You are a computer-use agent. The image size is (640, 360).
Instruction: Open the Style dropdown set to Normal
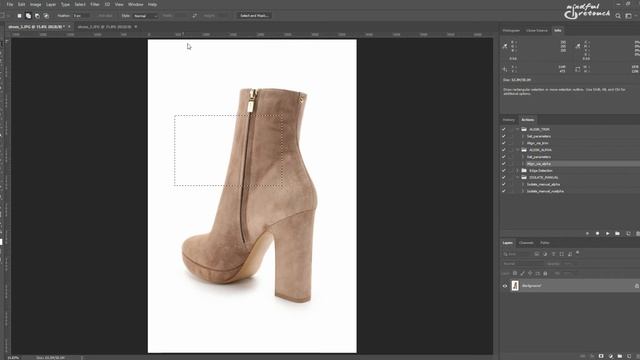click(145, 16)
